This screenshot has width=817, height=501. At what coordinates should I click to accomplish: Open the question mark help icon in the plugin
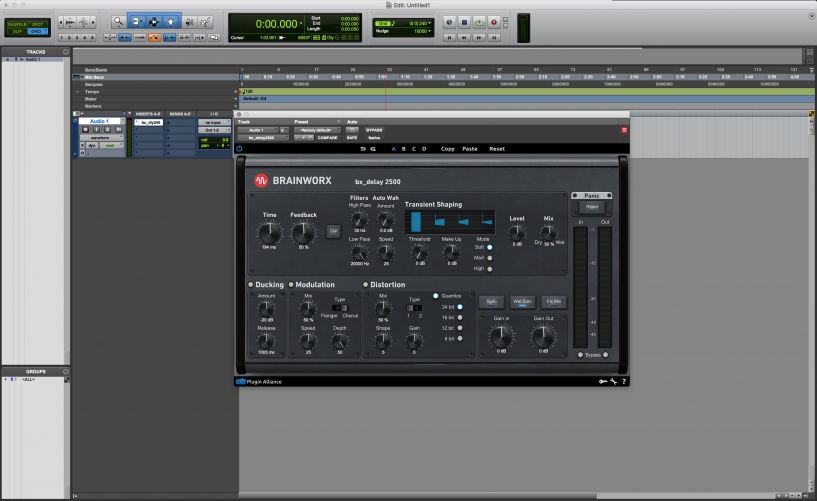624,382
